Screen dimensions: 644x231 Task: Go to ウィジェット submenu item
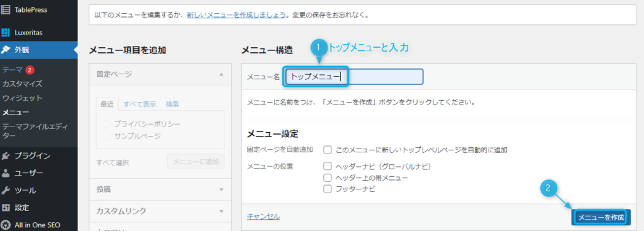pyautogui.click(x=22, y=98)
